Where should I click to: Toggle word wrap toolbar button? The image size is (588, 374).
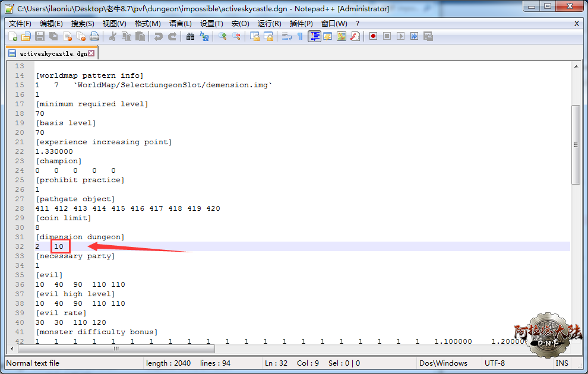(286, 37)
